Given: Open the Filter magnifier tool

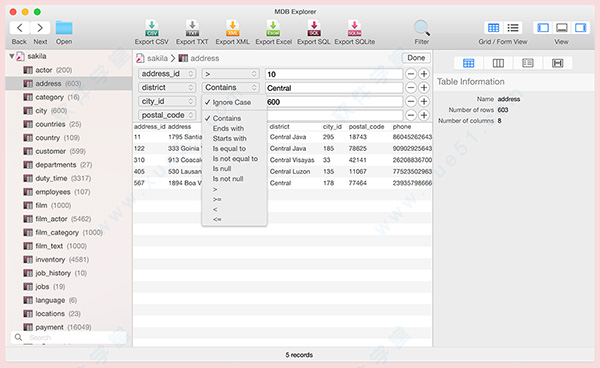Looking at the screenshot, I should click(x=422, y=28).
